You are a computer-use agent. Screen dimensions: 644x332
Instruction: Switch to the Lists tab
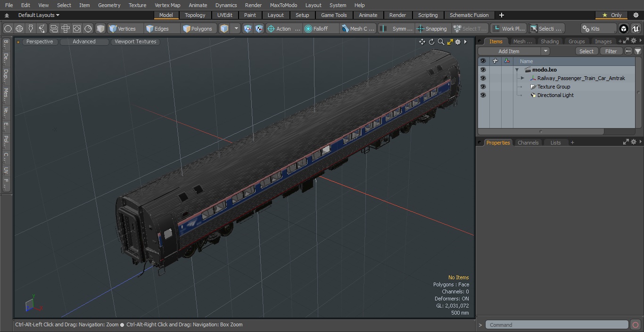[555, 143]
